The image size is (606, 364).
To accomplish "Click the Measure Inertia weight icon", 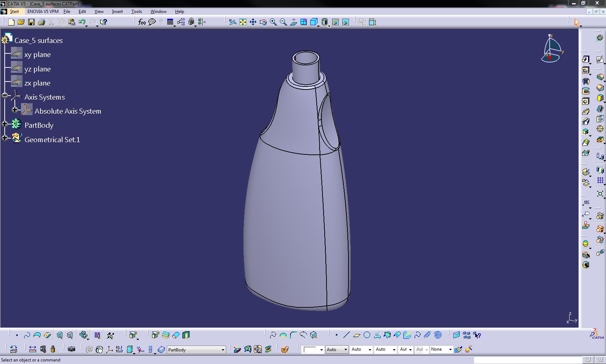I will pos(53,349).
